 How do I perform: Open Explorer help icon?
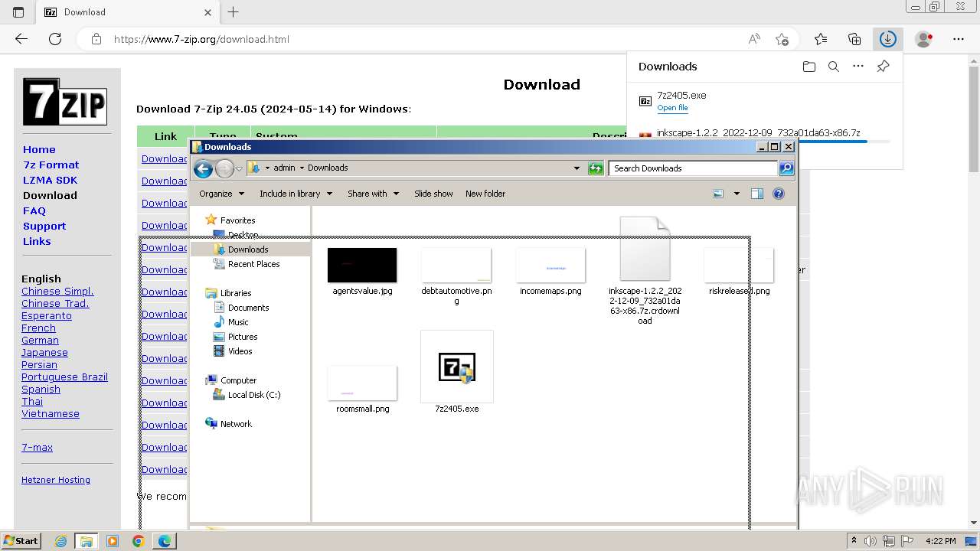tap(779, 194)
